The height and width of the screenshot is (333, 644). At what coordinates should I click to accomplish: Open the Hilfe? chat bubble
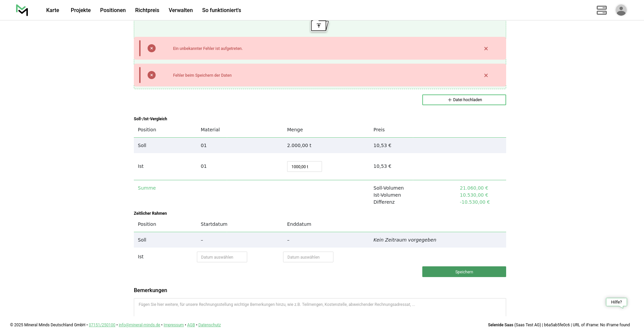coord(616,302)
